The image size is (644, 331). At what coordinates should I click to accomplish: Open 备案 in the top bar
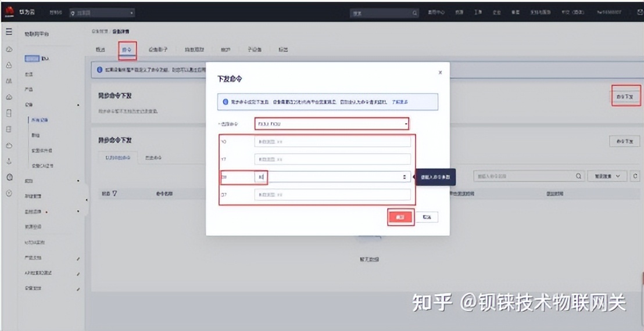[x=516, y=13]
